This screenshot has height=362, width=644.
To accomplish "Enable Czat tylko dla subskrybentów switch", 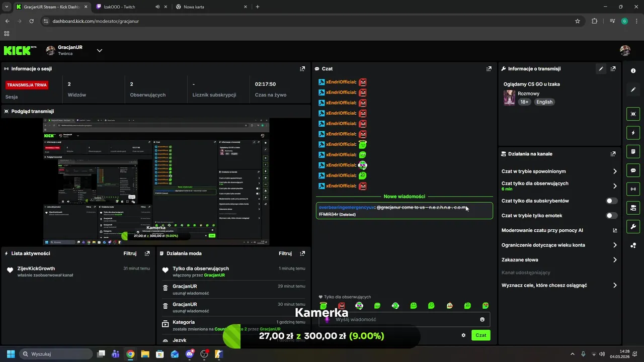I will pos(611,201).
